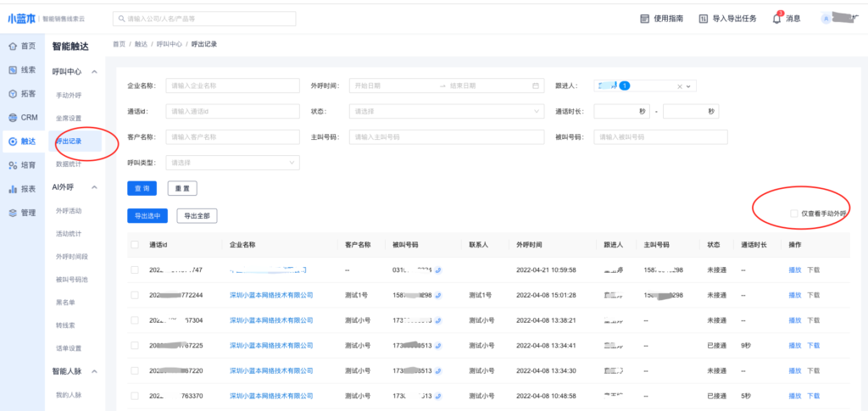Open the 状态 dropdown filter
The image size is (868, 411).
point(448,111)
